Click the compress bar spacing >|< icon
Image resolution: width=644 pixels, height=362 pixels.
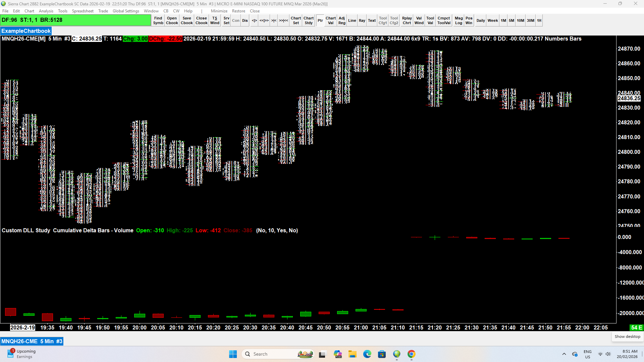click(274, 20)
